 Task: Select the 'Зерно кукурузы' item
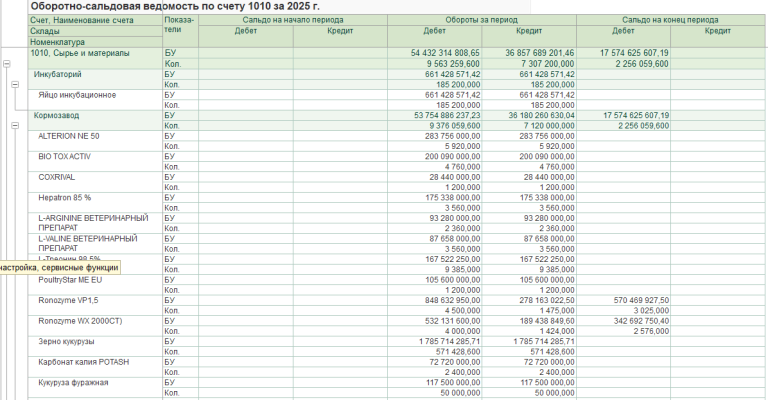point(66,342)
